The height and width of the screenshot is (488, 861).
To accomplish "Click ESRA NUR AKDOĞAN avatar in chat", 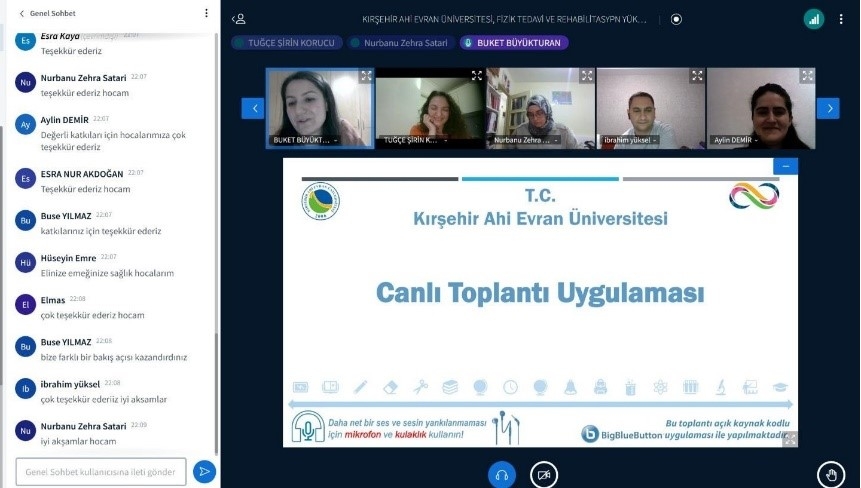I will pos(25,178).
